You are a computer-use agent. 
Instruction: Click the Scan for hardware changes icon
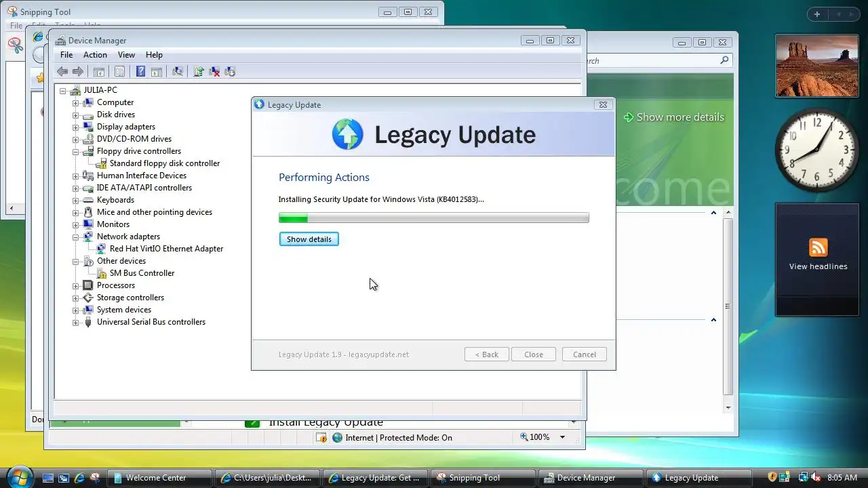(178, 71)
